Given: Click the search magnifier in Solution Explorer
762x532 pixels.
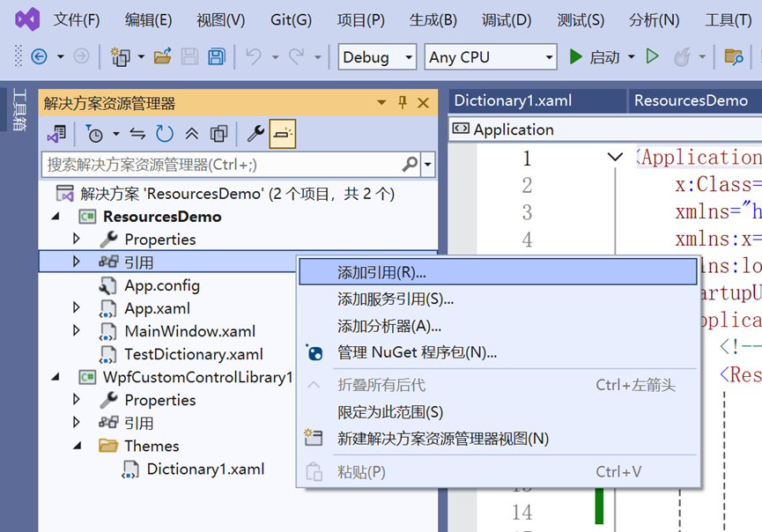Looking at the screenshot, I should click(411, 165).
